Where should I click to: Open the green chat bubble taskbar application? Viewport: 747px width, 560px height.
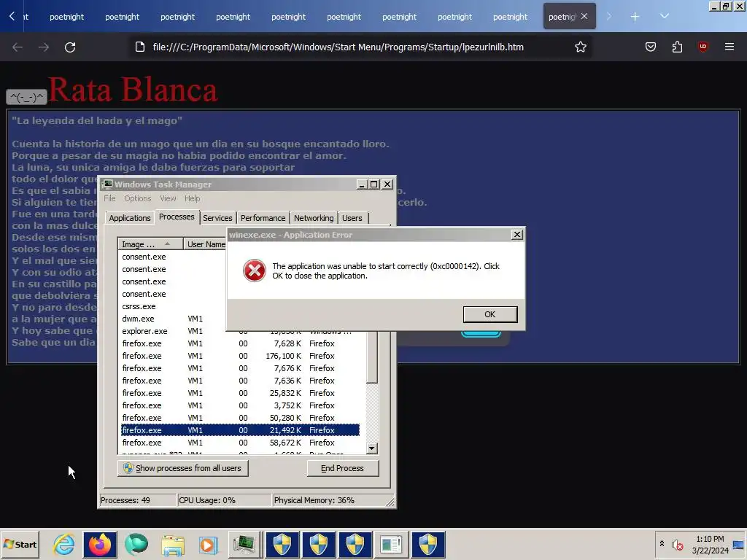[x=136, y=544]
